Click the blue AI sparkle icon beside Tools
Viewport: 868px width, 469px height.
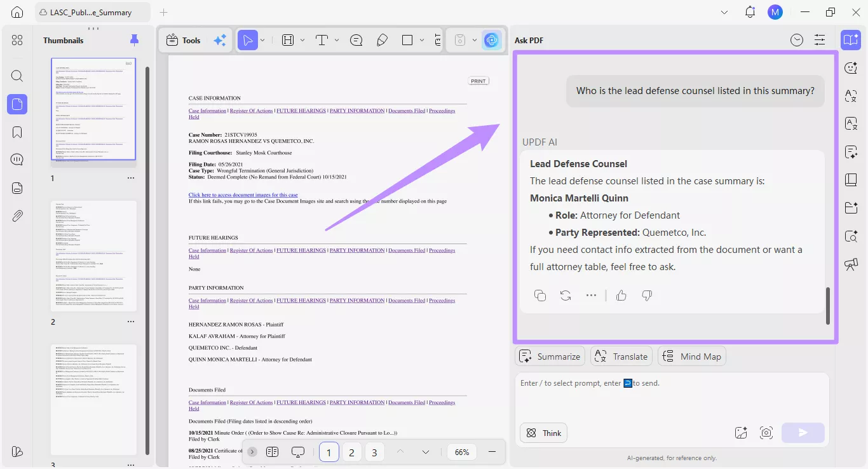(x=220, y=40)
